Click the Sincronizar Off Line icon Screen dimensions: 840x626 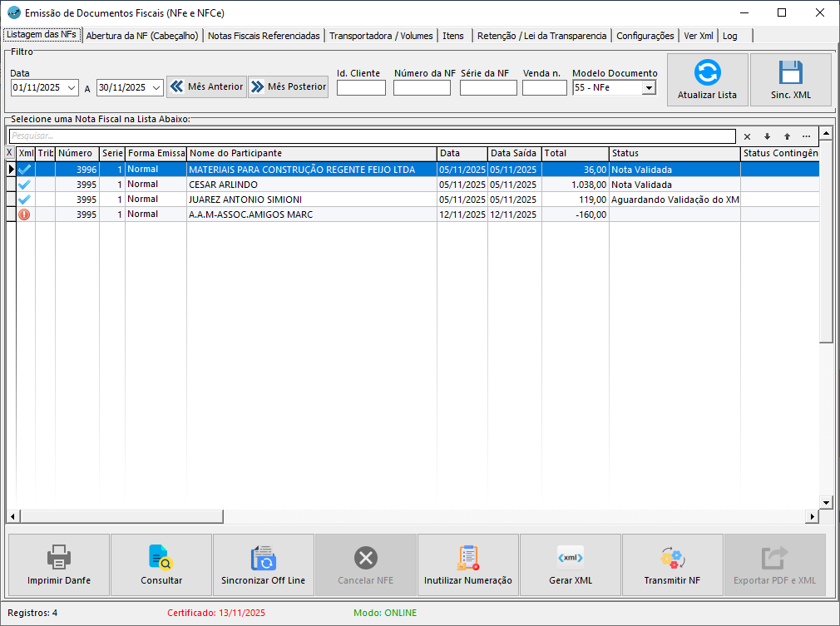(x=263, y=556)
